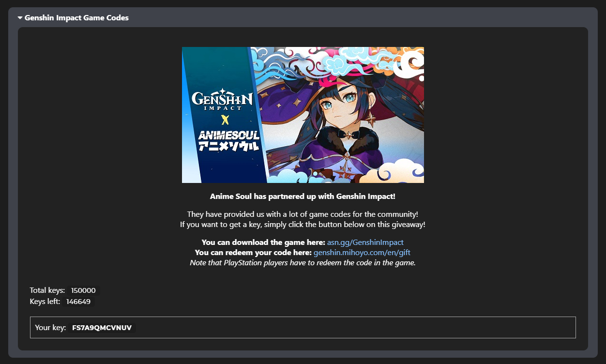Click the 'They have provided us' sentence
This screenshot has width=606, height=364.
tap(303, 214)
